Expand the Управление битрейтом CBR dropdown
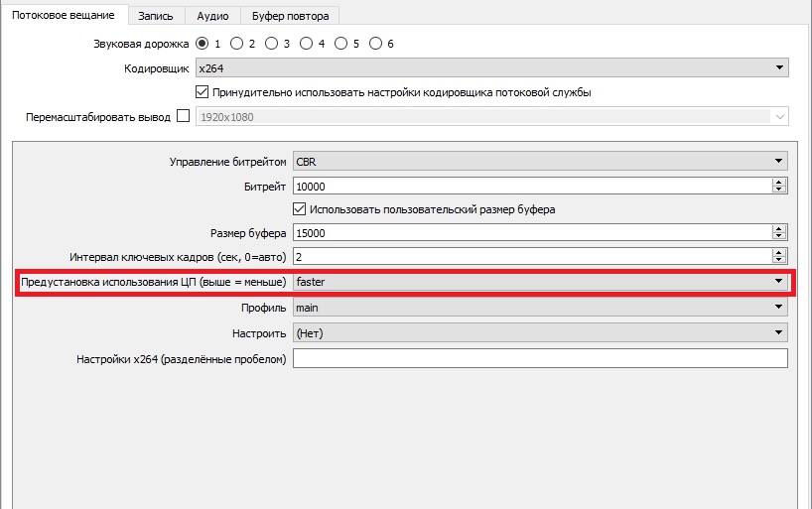 (539, 162)
